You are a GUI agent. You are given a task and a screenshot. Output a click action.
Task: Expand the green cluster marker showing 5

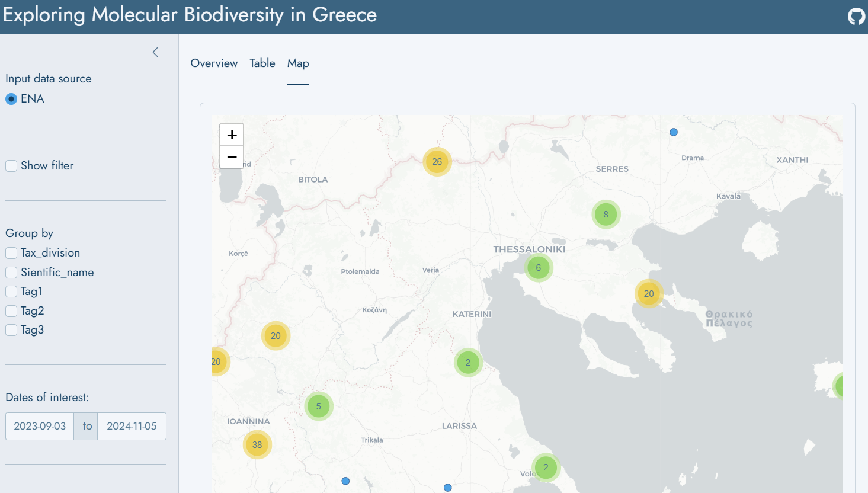pos(319,406)
